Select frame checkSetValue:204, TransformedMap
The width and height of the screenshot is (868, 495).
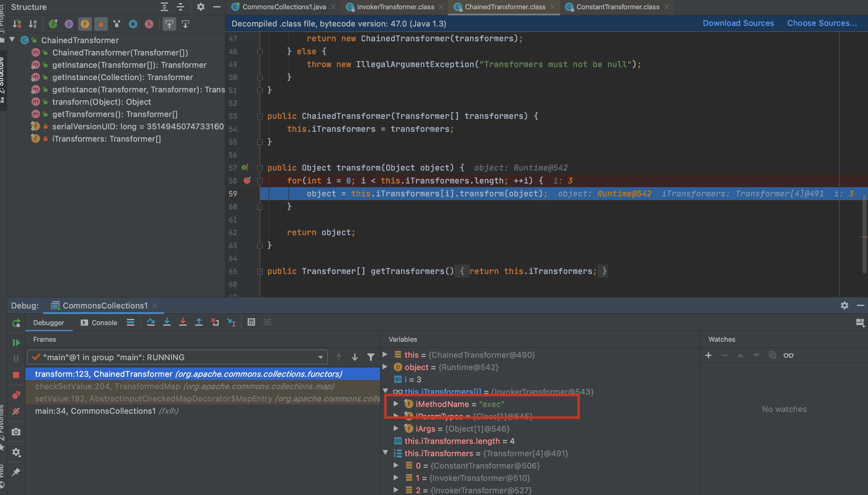tap(202, 386)
